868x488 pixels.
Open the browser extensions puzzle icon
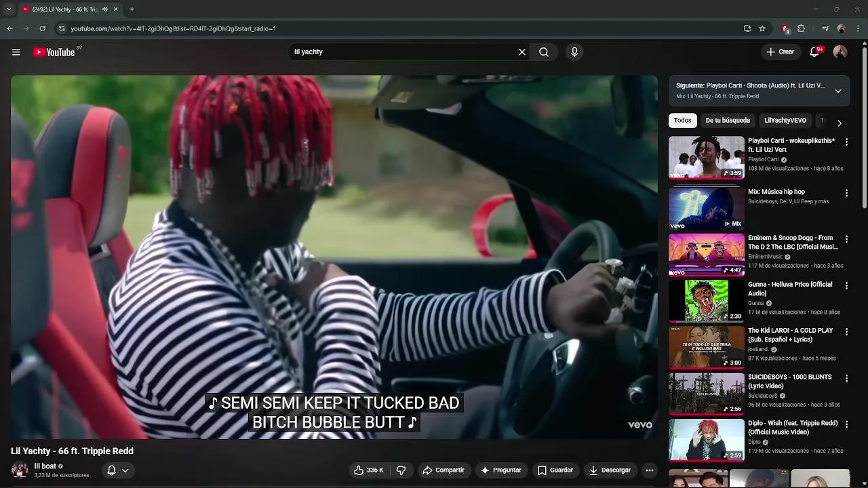802,28
